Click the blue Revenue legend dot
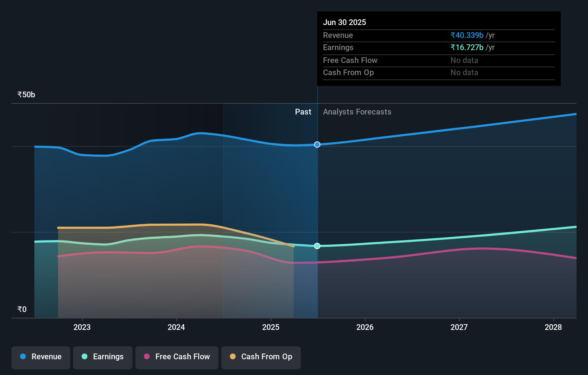588x375 pixels. point(23,357)
